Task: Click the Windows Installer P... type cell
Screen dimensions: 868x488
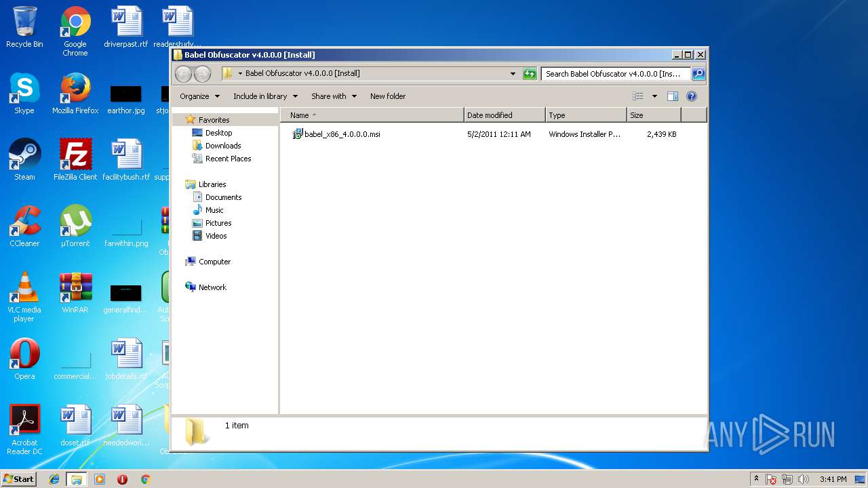Action: tap(585, 134)
